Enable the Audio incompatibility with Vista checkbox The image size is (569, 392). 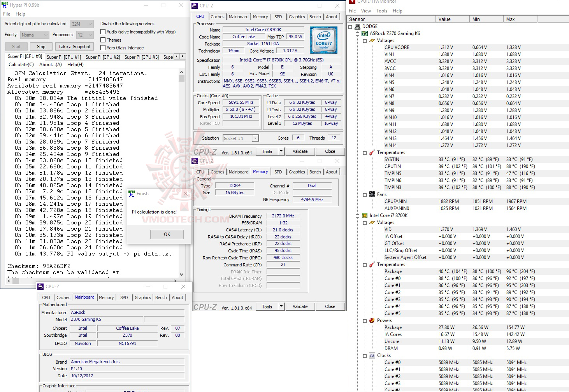point(103,31)
